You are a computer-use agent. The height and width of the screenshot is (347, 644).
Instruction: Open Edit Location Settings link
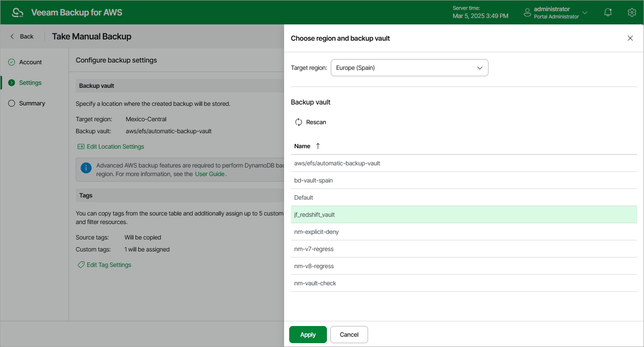pos(115,147)
